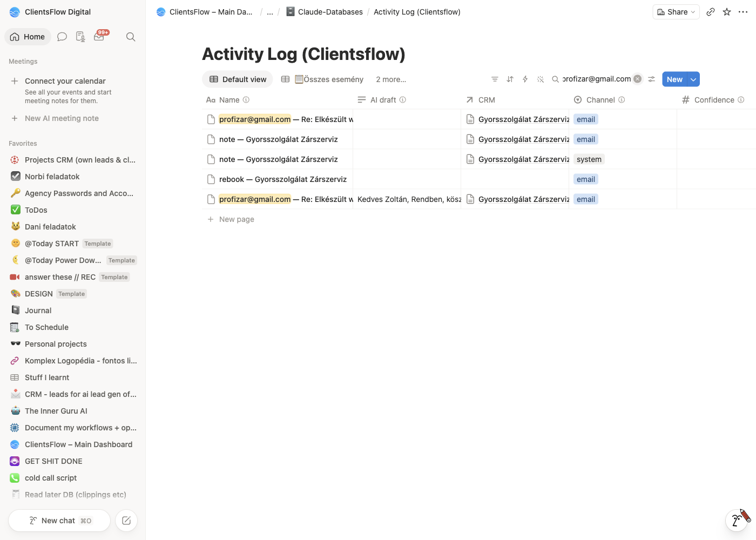Switch to the Összes esemény view tab
Viewport: 756px width, 540px height.
pyautogui.click(x=322, y=79)
